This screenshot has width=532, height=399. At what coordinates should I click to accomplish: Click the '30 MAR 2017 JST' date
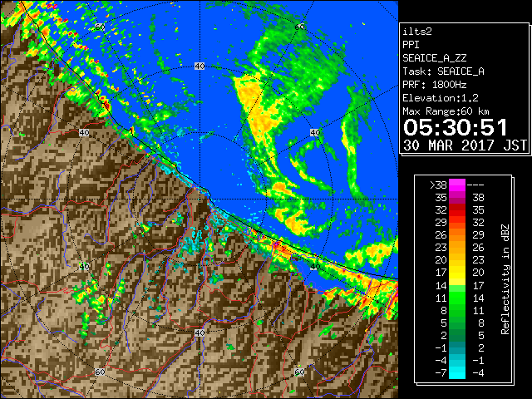click(465, 145)
